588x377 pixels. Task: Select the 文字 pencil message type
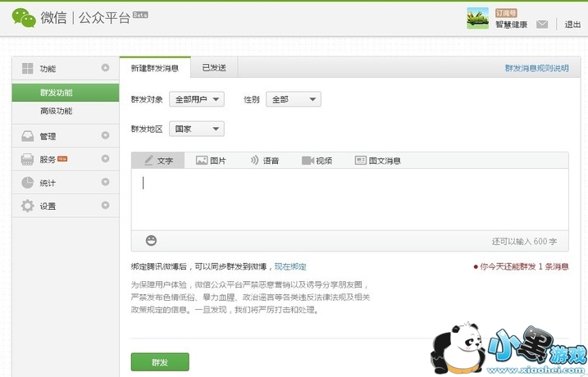coord(158,161)
